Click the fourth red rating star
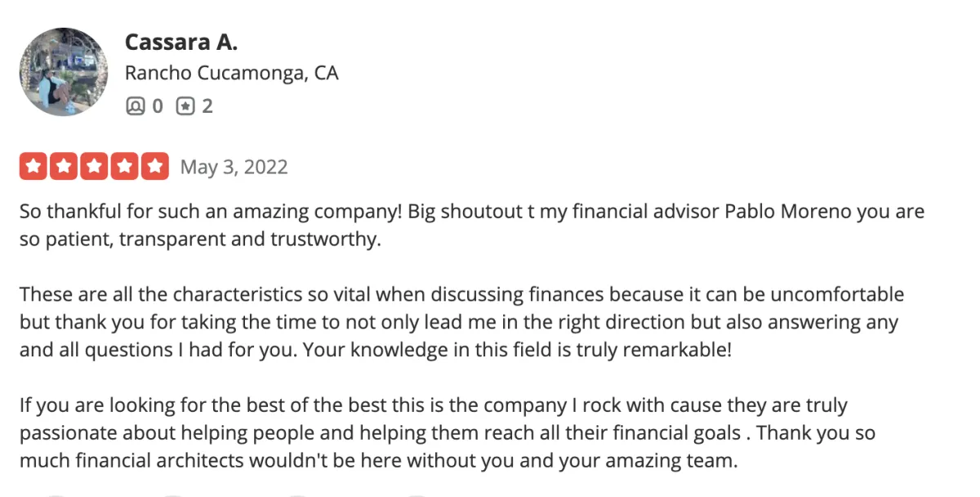The width and height of the screenshot is (980, 497). click(x=124, y=167)
